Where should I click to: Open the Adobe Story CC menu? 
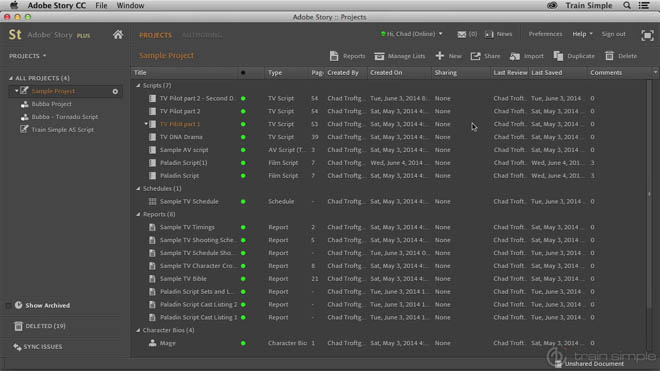[57, 5]
